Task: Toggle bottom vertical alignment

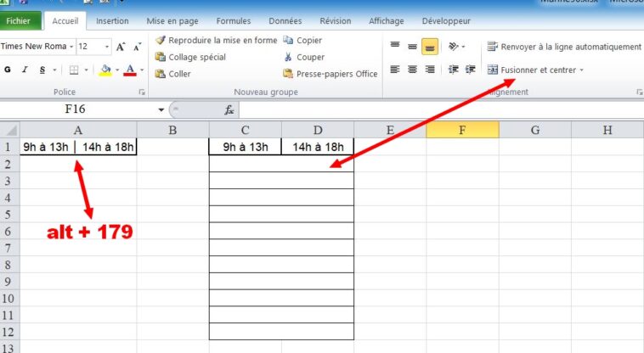Action: (x=430, y=47)
